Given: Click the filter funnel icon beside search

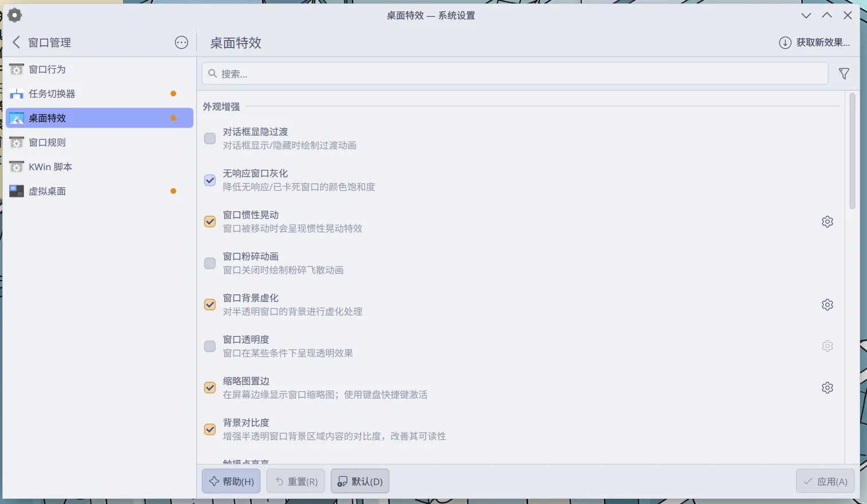Looking at the screenshot, I should click(x=844, y=74).
